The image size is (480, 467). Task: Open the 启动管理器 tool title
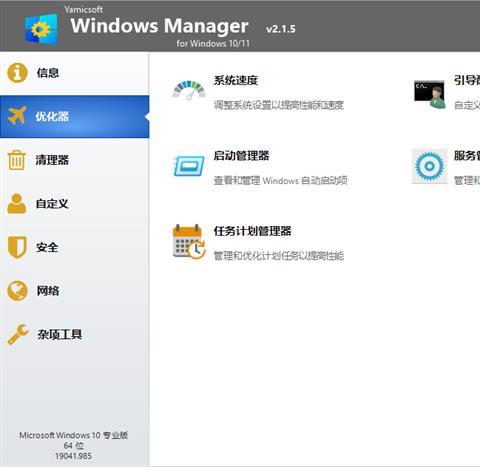[x=241, y=156]
